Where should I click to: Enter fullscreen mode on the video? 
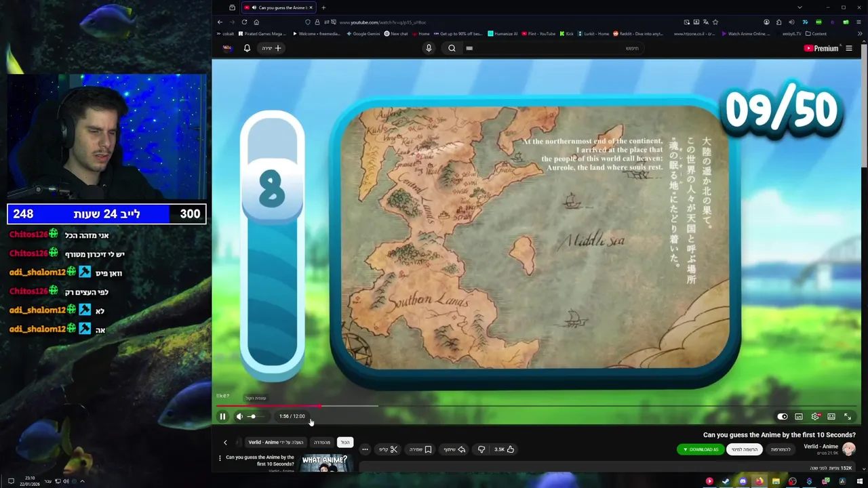848,417
